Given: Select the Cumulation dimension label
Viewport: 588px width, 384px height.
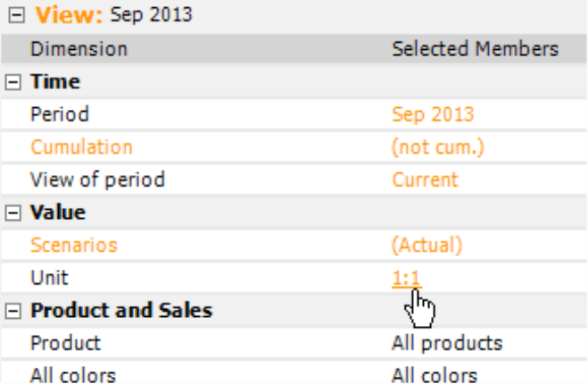Looking at the screenshot, I should [81, 146].
